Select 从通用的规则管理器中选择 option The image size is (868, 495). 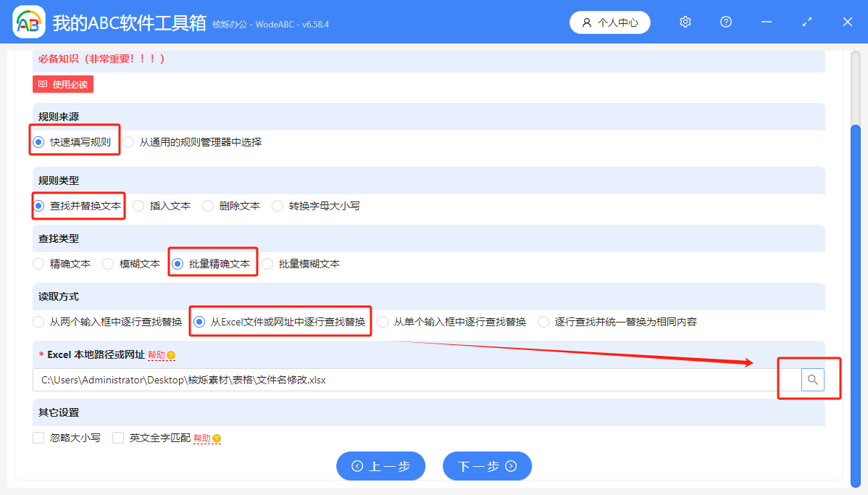(x=128, y=142)
